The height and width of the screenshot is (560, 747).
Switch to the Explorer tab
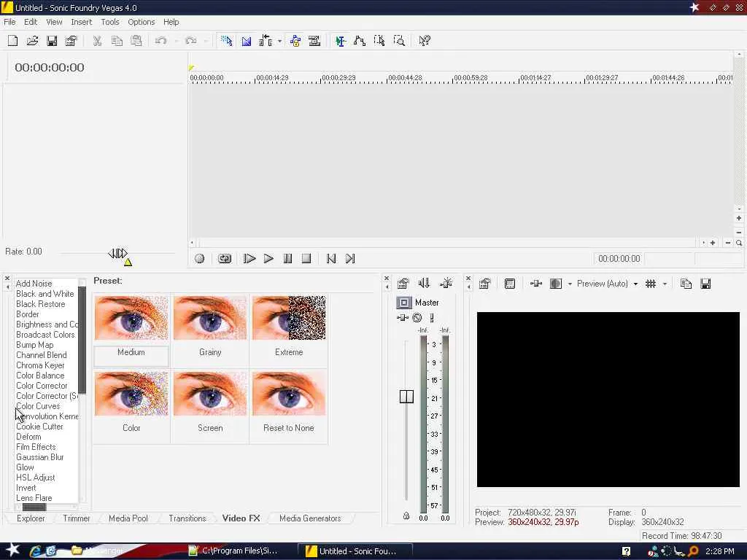[x=31, y=518]
